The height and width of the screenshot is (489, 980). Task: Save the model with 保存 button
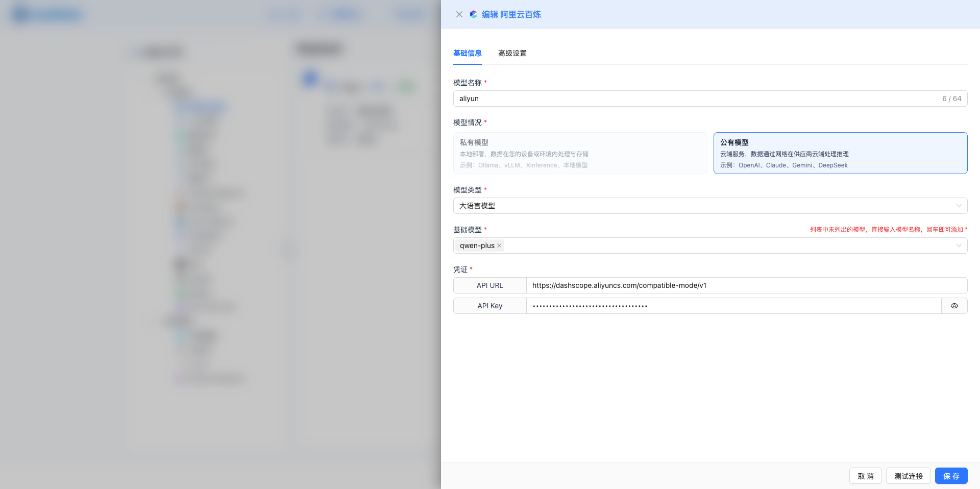click(951, 476)
